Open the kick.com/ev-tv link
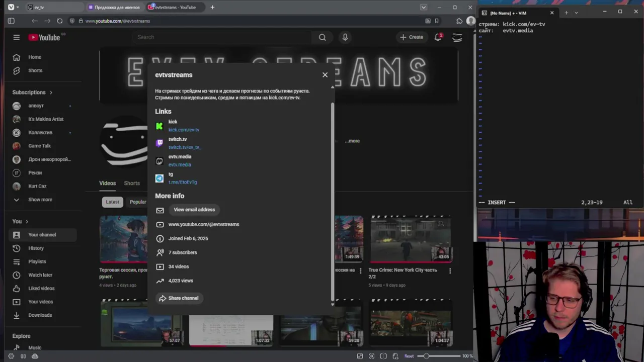The width and height of the screenshot is (644, 362). click(x=184, y=130)
